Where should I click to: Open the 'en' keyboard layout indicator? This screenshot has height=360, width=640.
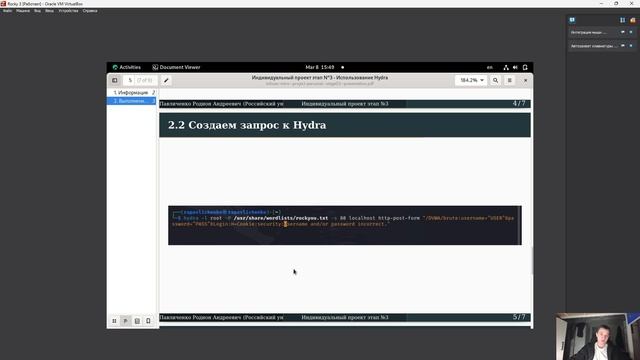tap(490, 67)
